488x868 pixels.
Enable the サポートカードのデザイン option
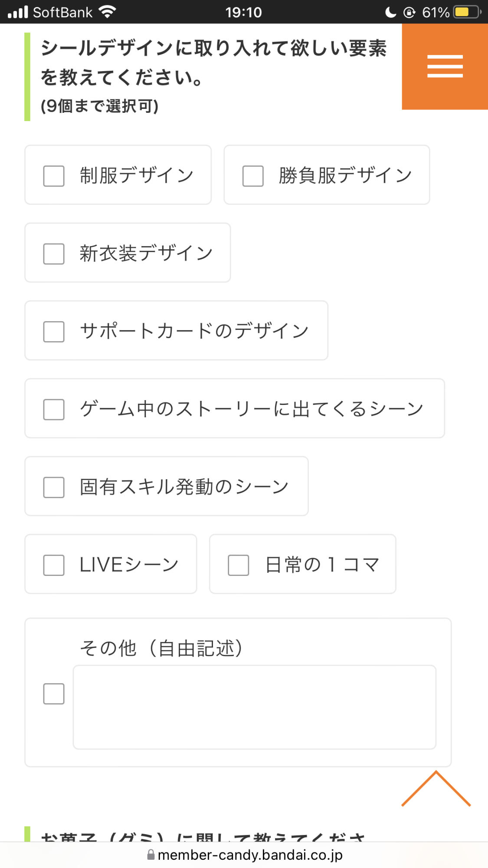click(x=54, y=332)
